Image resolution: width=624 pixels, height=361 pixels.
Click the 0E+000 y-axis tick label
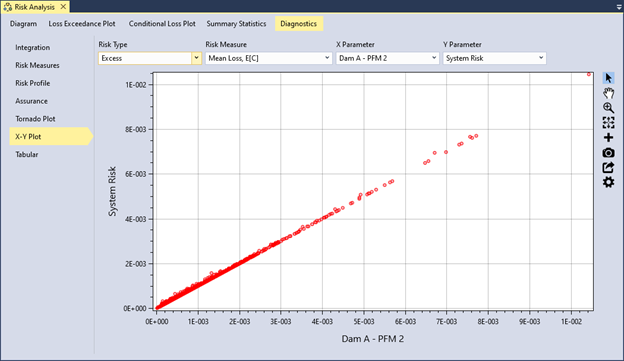pos(135,308)
